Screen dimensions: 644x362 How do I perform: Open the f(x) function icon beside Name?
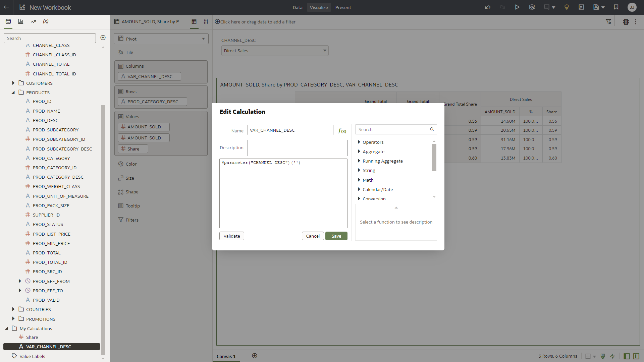[342, 131]
